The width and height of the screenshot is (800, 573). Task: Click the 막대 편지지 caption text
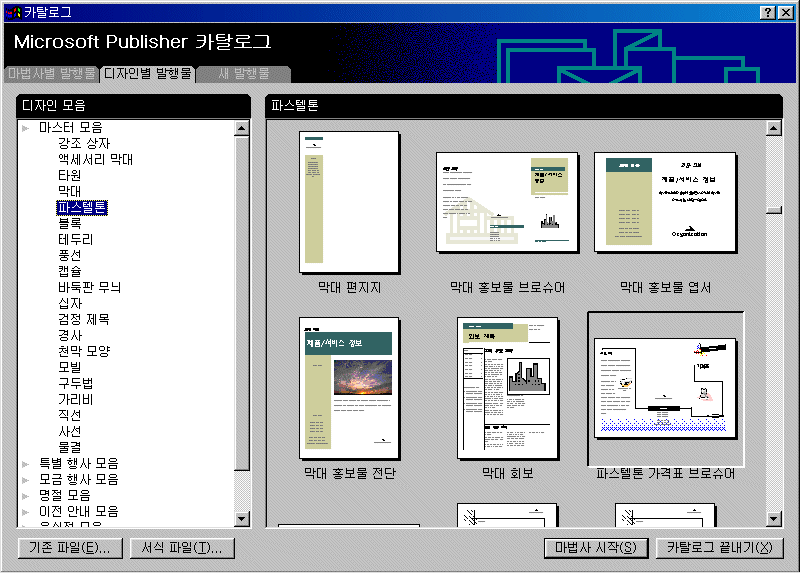(x=349, y=288)
